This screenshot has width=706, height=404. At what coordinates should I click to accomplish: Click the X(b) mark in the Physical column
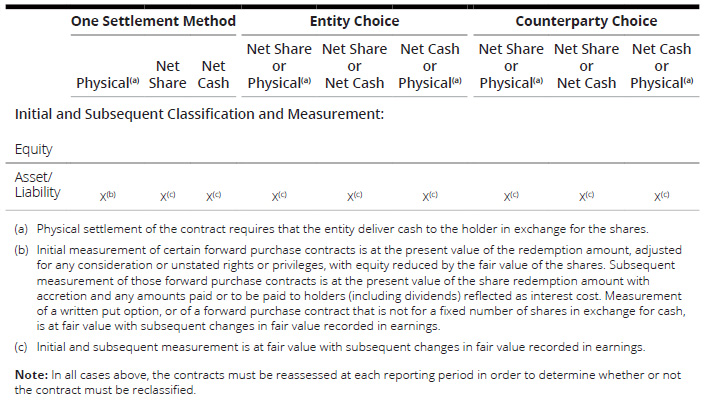(109, 197)
